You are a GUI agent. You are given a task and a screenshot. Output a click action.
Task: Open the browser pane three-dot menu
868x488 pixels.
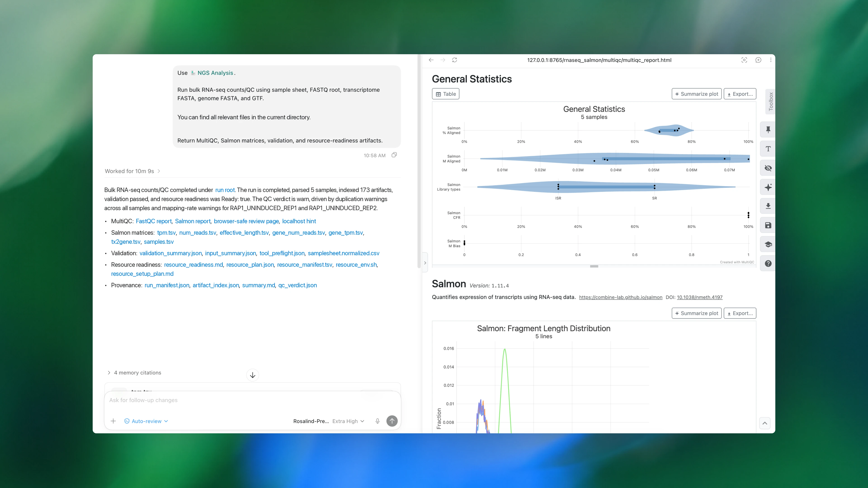point(771,60)
